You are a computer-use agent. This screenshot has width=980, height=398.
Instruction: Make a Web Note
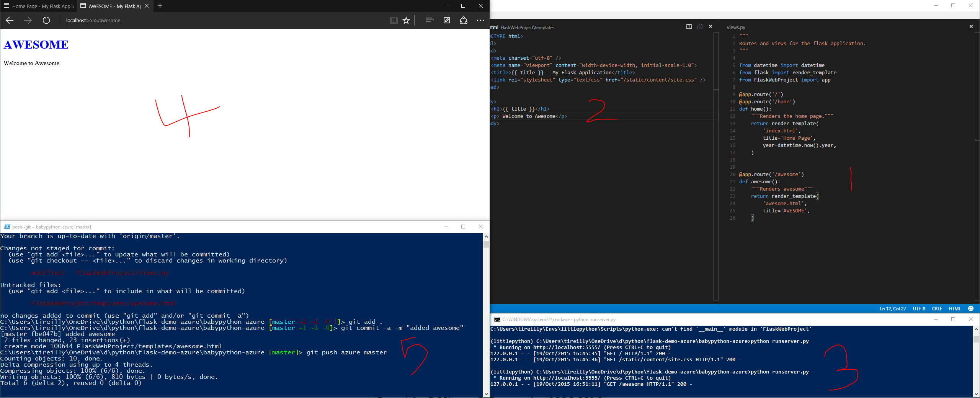tap(447, 20)
